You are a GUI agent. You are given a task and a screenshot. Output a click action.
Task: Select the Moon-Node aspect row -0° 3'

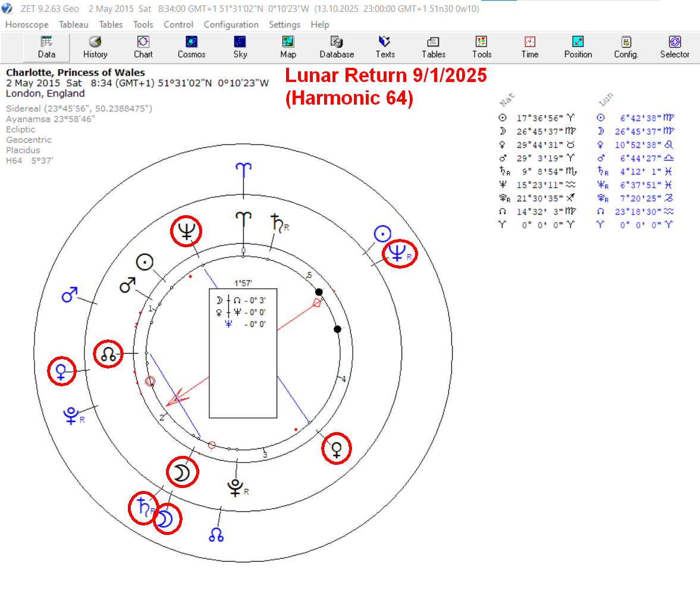241,301
